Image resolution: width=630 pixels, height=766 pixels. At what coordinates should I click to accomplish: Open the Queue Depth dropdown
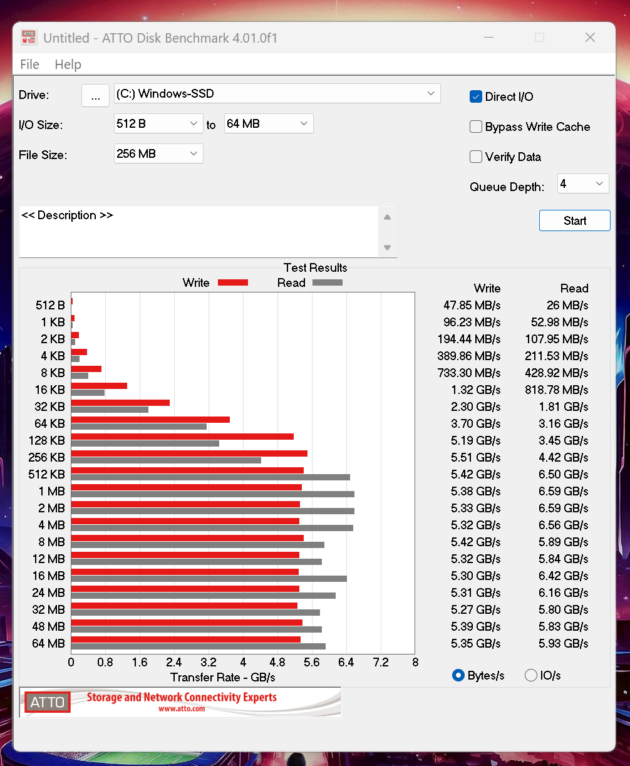coord(583,184)
